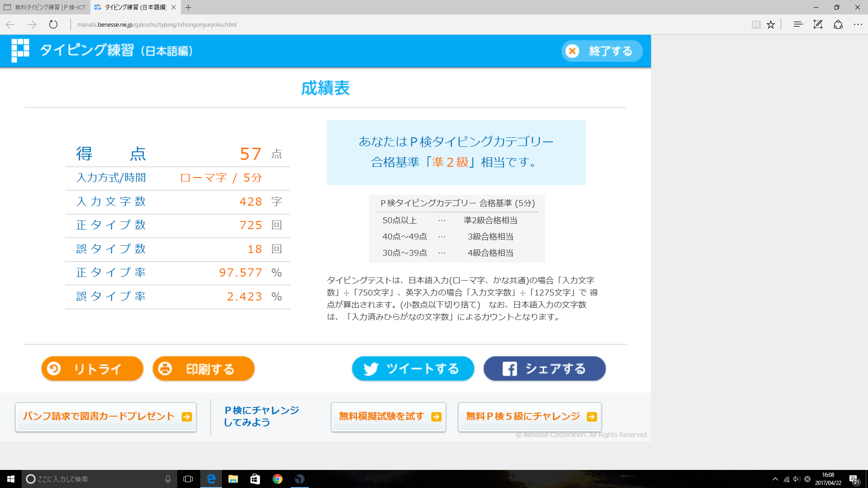The width and height of the screenshot is (868, 488).
Task: Show hidden tray icons chevron
Action: [775, 479]
